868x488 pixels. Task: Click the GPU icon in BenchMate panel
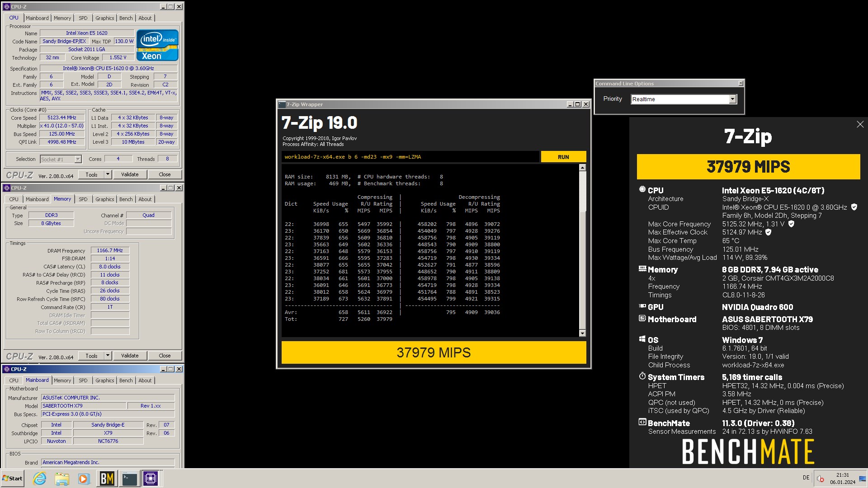point(642,306)
